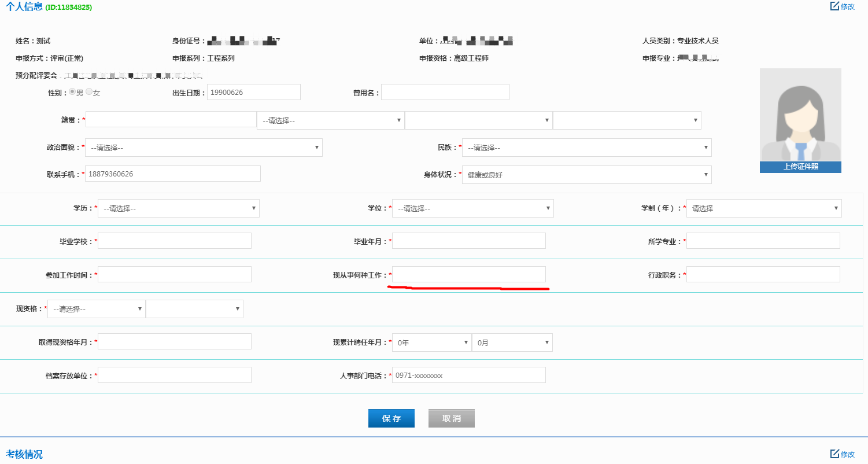Expand the 民族 dropdown list
The image size is (868, 464).
point(586,148)
